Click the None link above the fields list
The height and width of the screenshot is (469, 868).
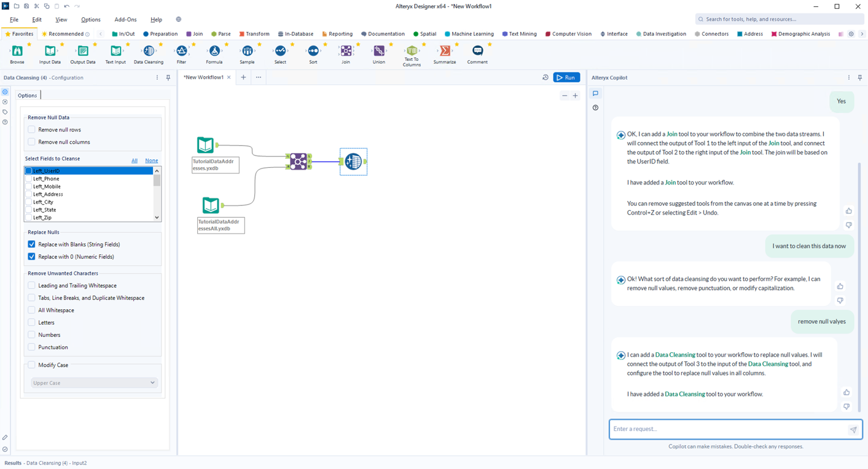[x=151, y=160]
